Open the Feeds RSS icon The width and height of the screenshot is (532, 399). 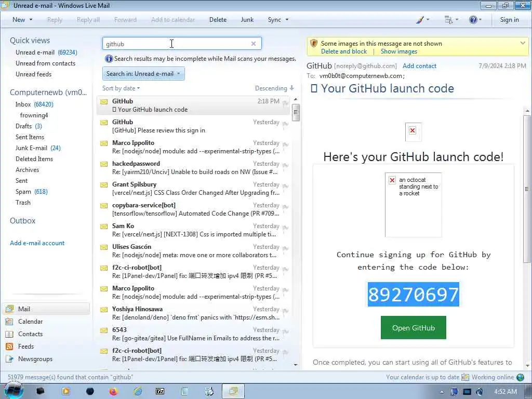tap(9, 347)
